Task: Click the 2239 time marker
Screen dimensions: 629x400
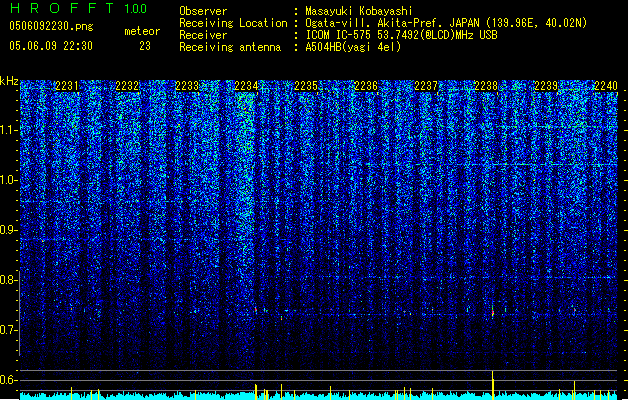Action: tap(546, 86)
